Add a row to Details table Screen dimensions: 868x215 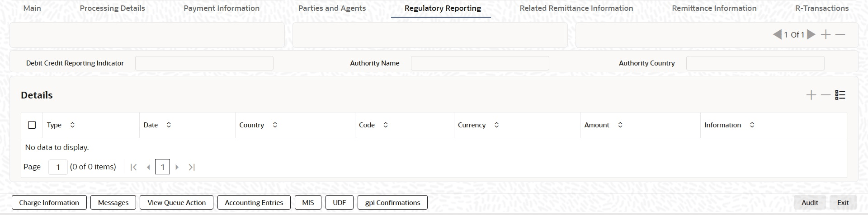(811, 95)
